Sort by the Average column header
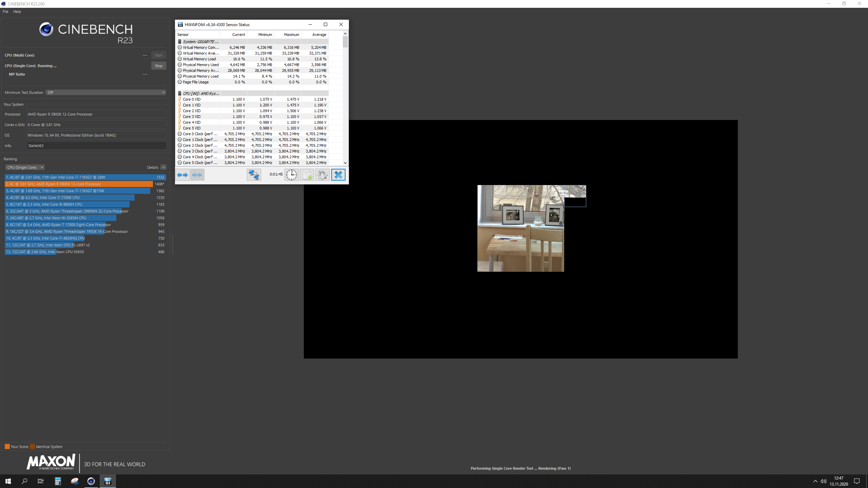 click(x=315, y=35)
